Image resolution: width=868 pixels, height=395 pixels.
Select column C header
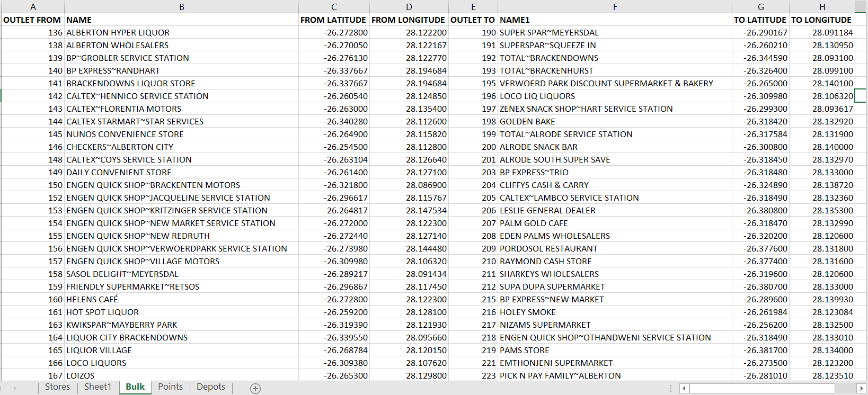[334, 7]
